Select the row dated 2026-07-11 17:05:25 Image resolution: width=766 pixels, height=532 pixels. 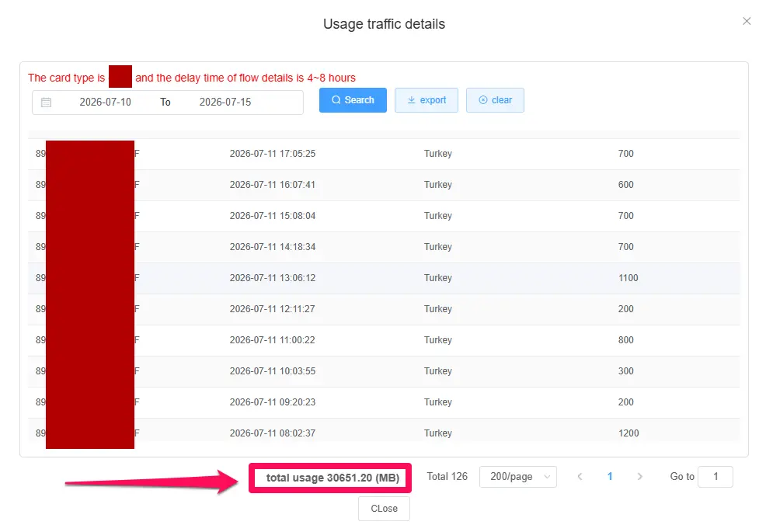[x=384, y=154]
